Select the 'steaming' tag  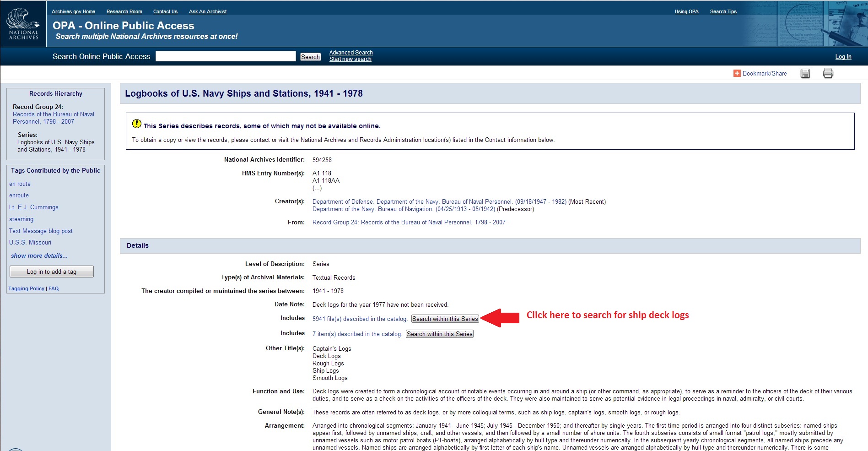pyautogui.click(x=21, y=219)
